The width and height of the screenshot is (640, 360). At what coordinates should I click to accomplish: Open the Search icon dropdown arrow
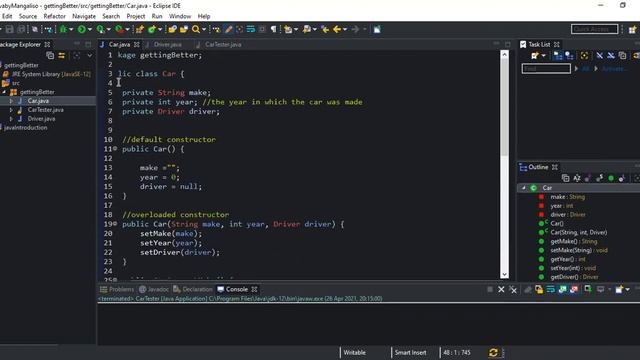(x=204, y=29)
